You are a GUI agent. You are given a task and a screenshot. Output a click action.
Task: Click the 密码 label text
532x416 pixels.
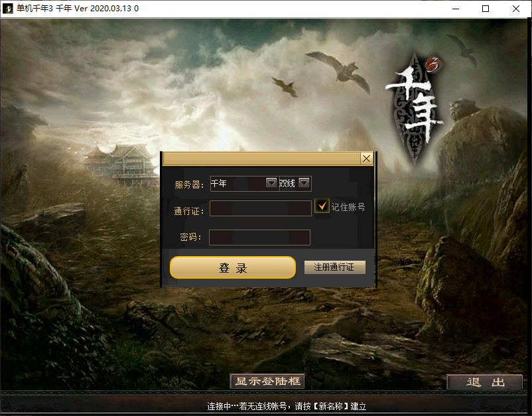tap(190, 238)
